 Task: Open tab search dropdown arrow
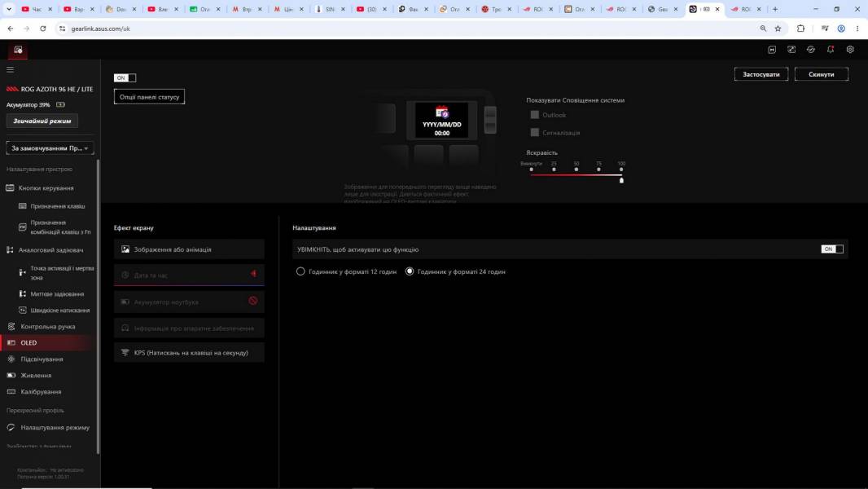(9, 9)
